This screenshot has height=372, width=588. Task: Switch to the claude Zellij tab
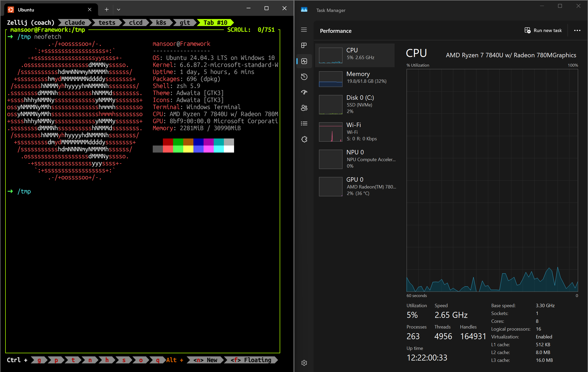coord(75,23)
